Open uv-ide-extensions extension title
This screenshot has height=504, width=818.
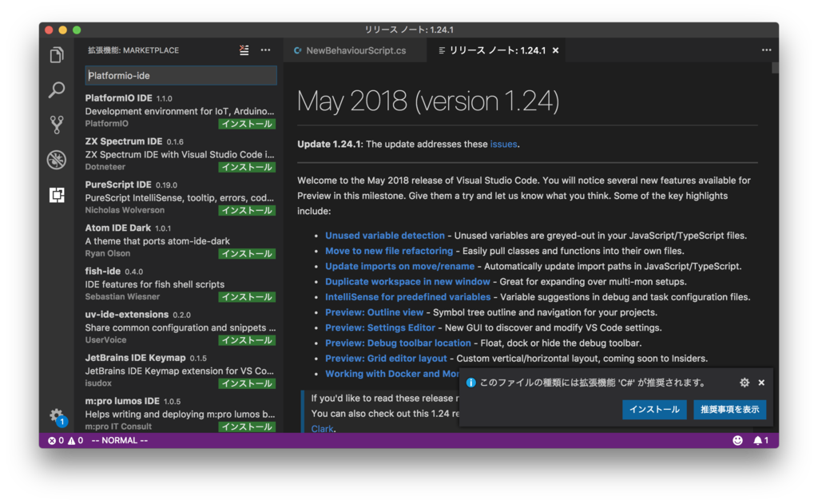[127, 315]
